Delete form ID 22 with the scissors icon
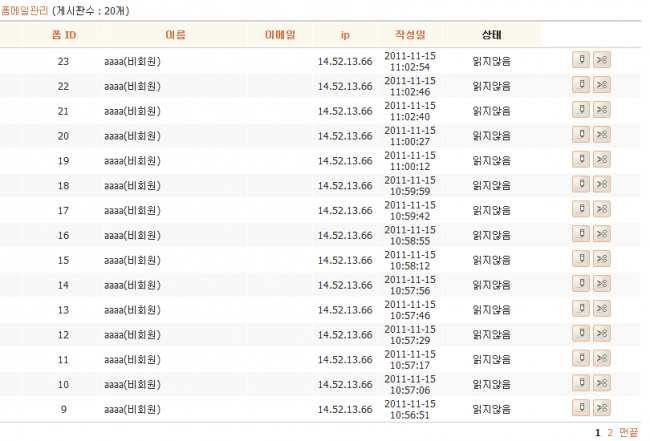Viewport: 650px width, 441px height. tap(601, 85)
